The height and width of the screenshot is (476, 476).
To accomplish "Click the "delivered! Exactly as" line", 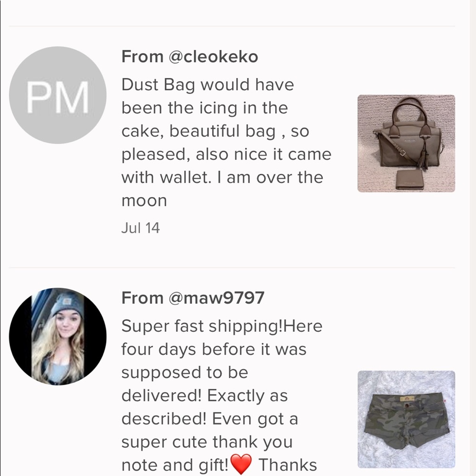I will point(205,396).
